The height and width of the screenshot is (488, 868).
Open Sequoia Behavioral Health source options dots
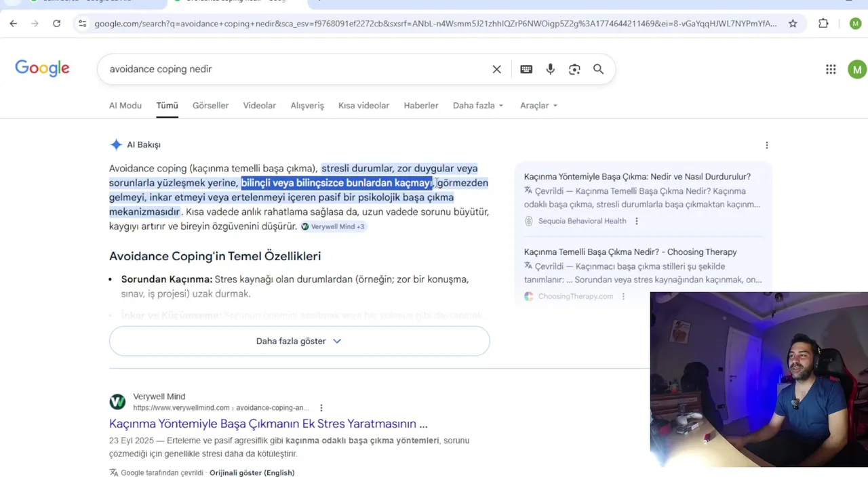coord(636,221)
